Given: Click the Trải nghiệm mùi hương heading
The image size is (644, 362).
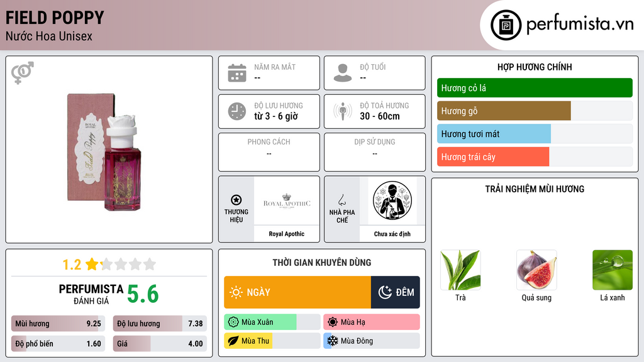Looking at the screenshot, I should [535, 189].
